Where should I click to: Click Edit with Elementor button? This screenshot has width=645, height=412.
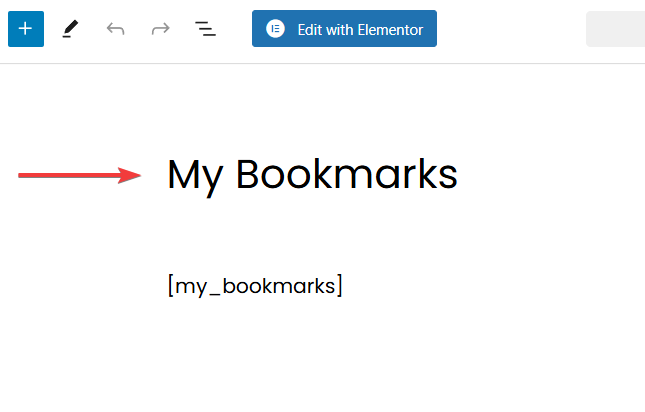(344, 29)
